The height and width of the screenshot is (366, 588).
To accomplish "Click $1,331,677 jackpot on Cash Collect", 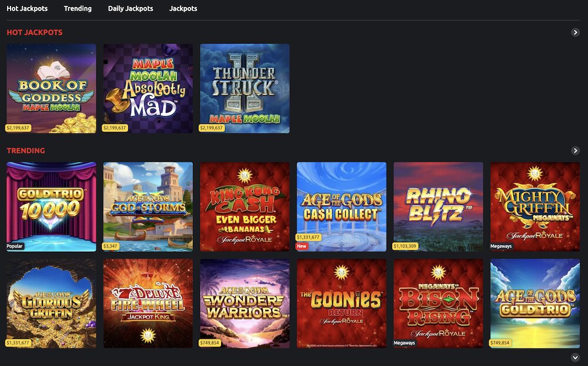I will [x=308, y=237].
